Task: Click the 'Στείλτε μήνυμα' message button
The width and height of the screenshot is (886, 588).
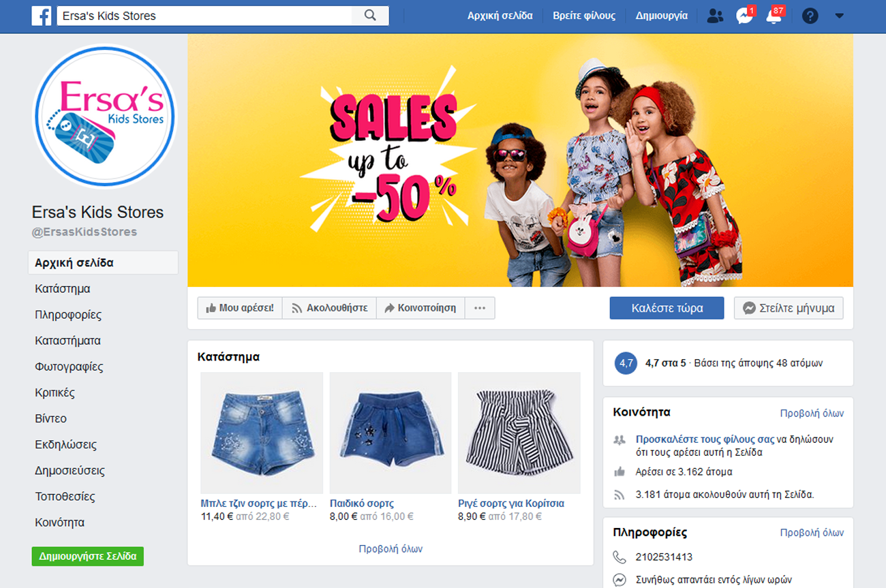Action: [x=789, y=308]
